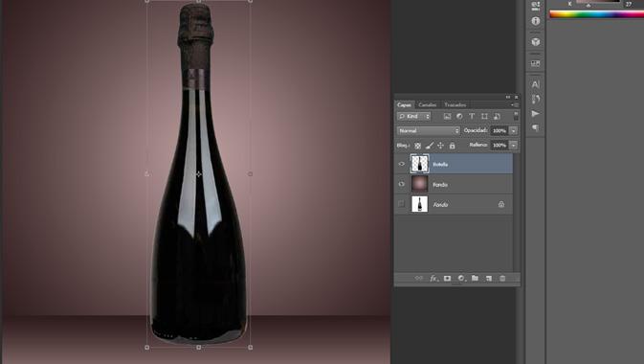This screenshot has width=644, height=364.
Task: Toggle lock all padlock next to Bloq
Action: click(x=453, y=146)
